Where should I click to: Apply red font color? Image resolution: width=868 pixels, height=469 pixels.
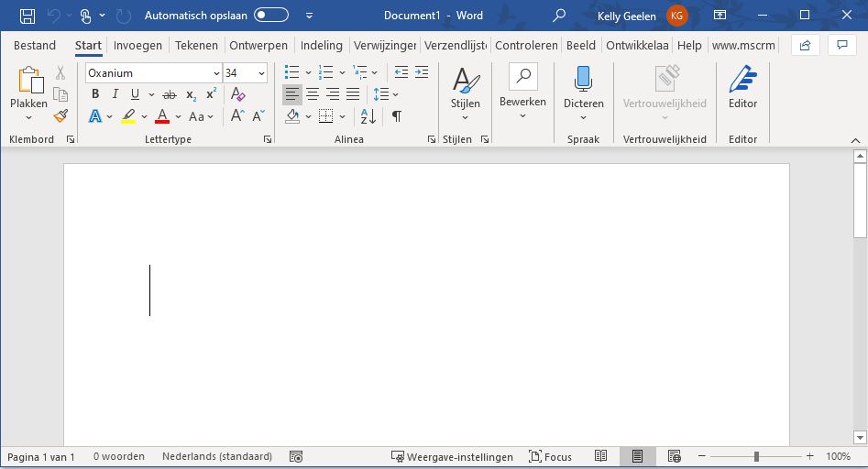click(162, 116)
